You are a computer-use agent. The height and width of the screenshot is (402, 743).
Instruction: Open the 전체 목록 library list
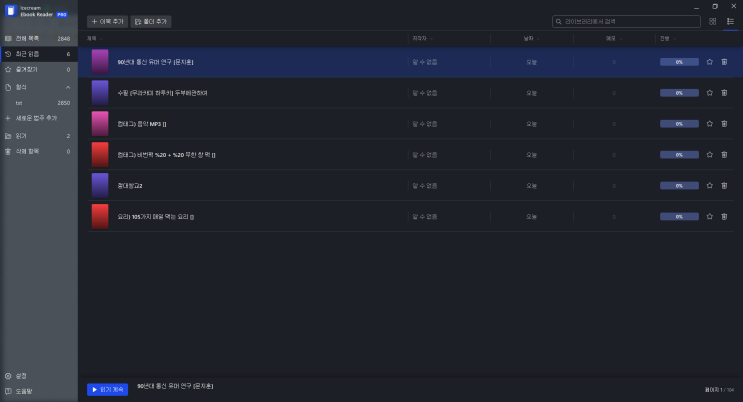[38, 38]
